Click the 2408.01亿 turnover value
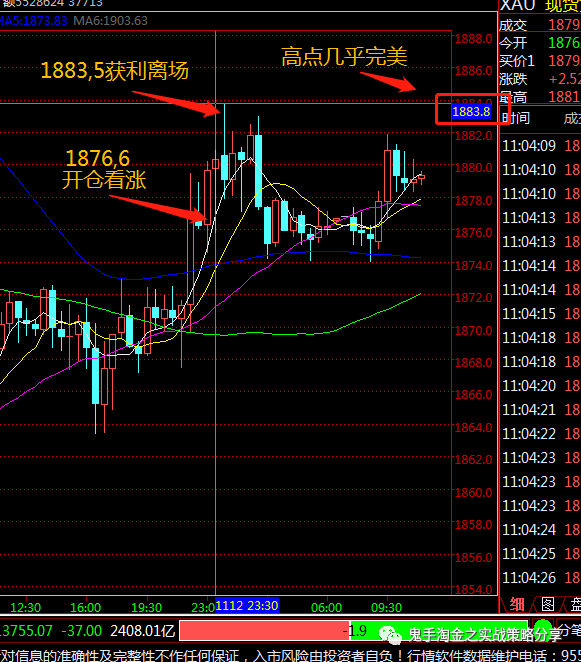The image size is (581, 662). (143, 631)
